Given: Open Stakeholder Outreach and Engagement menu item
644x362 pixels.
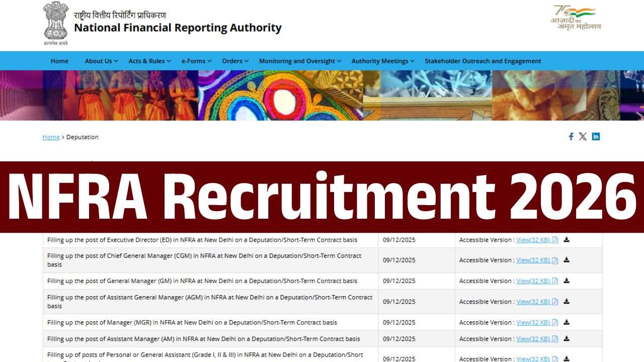Looking at the screenshot, I should tap(482, 61).
